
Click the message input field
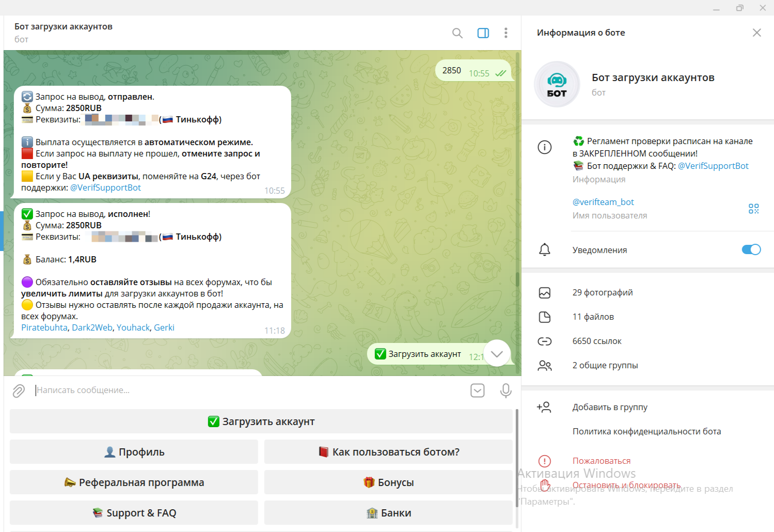248,390
